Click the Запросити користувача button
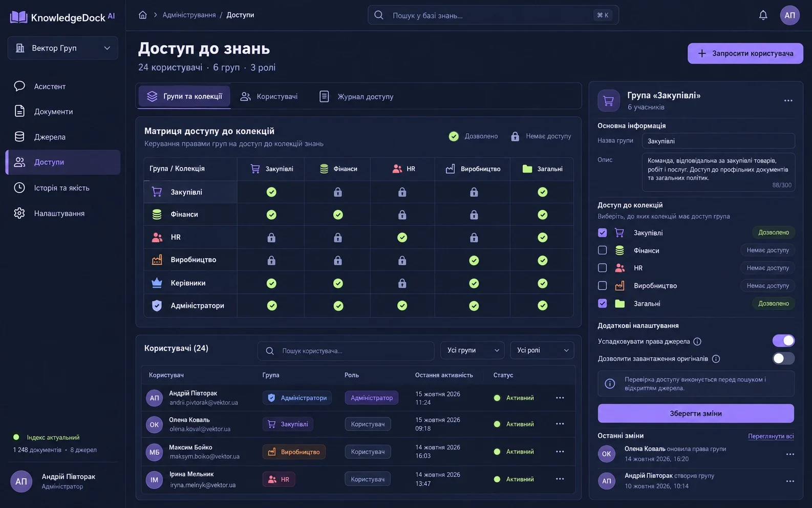This screenshot has height=508, width=812. (745, 53)
